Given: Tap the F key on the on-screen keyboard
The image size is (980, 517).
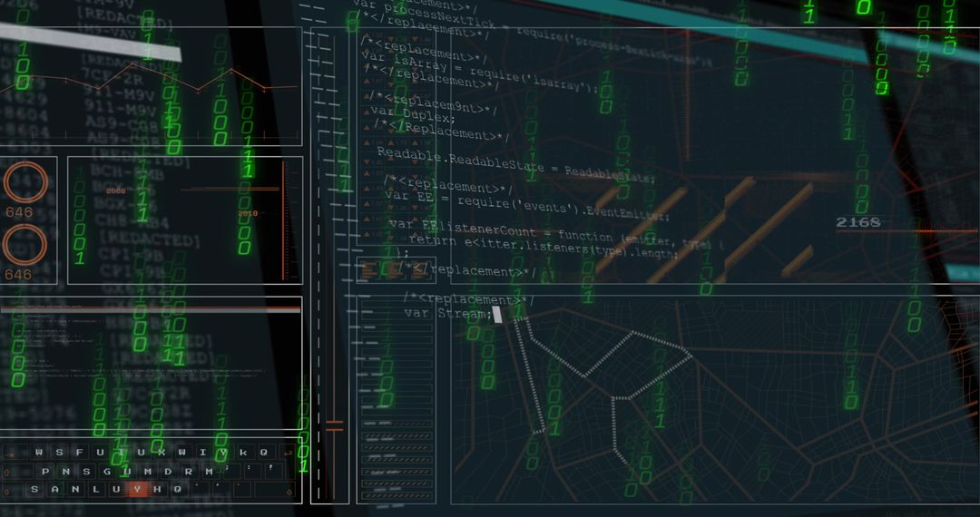Looking at the screenshot, I should (79, 452).
